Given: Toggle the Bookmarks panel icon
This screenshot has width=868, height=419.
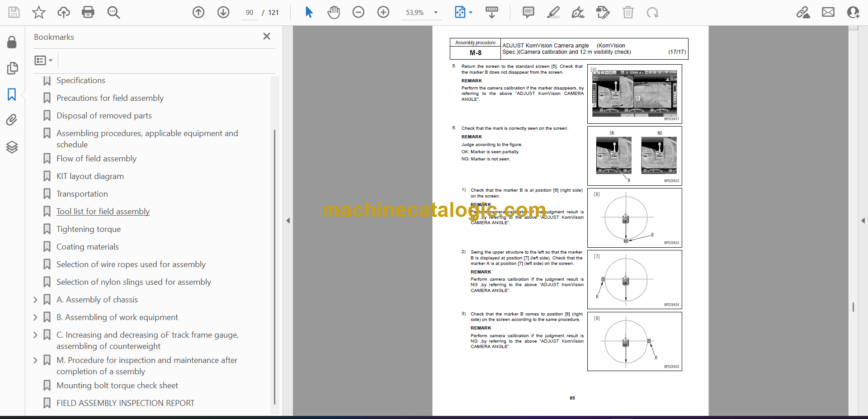Looking at the screenshot, I should pos(12,94).
